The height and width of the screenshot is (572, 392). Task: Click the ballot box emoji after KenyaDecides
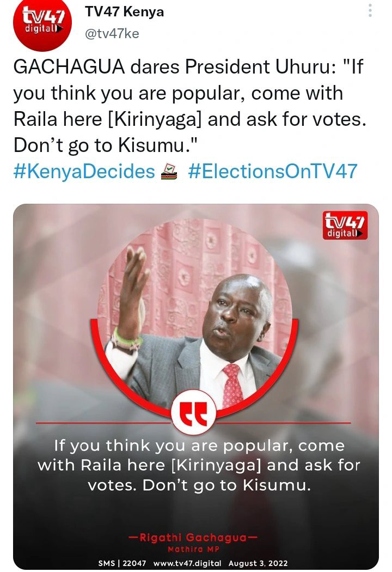click(169, 172)
